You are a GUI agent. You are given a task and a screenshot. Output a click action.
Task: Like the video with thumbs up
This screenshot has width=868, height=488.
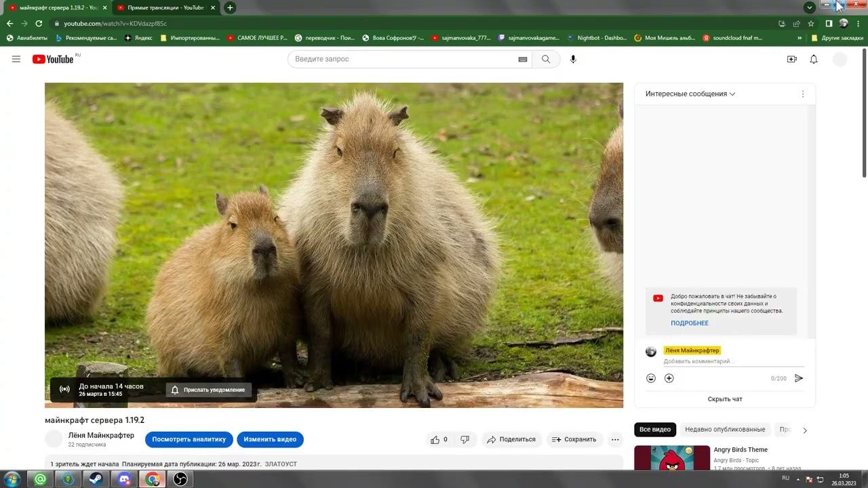click(x=435, y=439)
